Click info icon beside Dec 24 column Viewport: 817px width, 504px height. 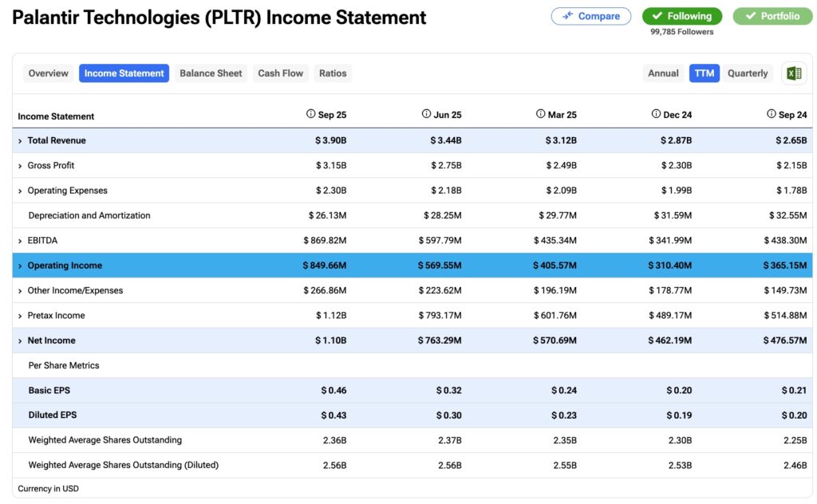(x=657, y=114)
